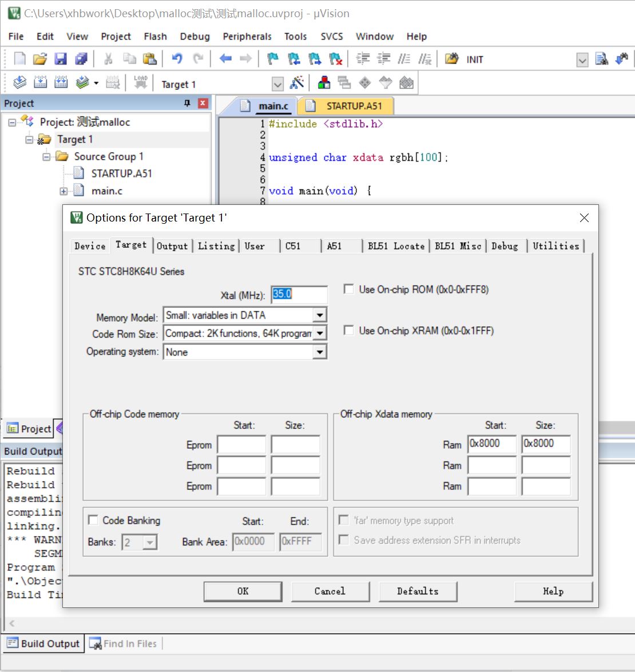Click the Save All icon
Image resolution: width=635 pixels, height=672 pixels.
[81, 59]
